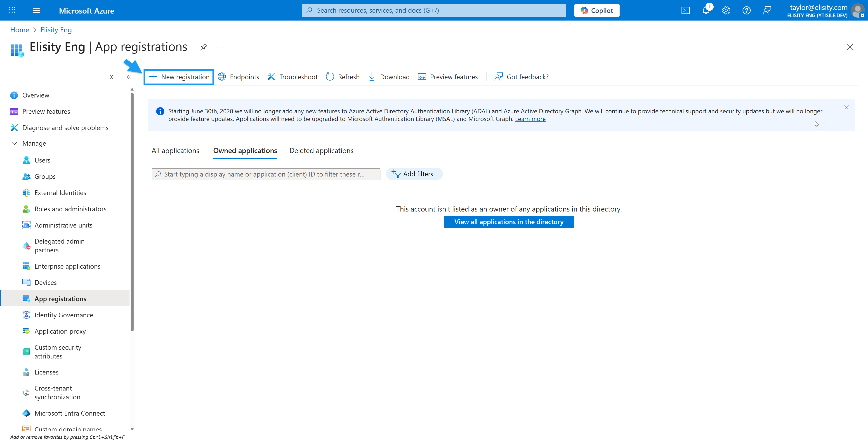Open Endpoints from the toolbar
The width and height of the screenshot is (868, 442).
(238, 77)
